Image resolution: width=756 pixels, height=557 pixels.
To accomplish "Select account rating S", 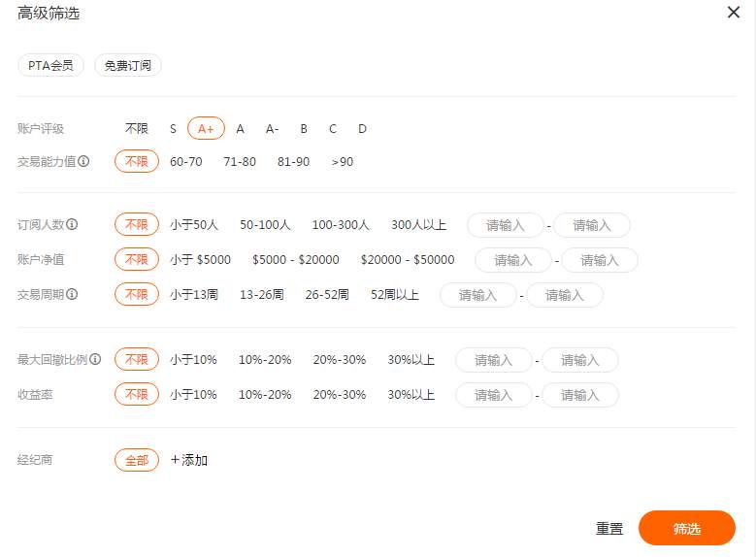I will 173,129.
